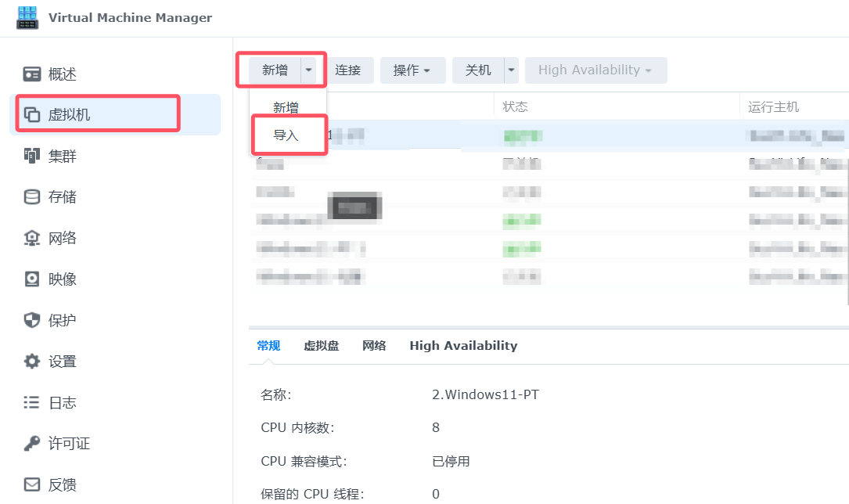Viewport: 849px width, 504px height.
Task: Switch to the 虚拟盘 (Virtual Disk) tab
Action: (321, 345)
